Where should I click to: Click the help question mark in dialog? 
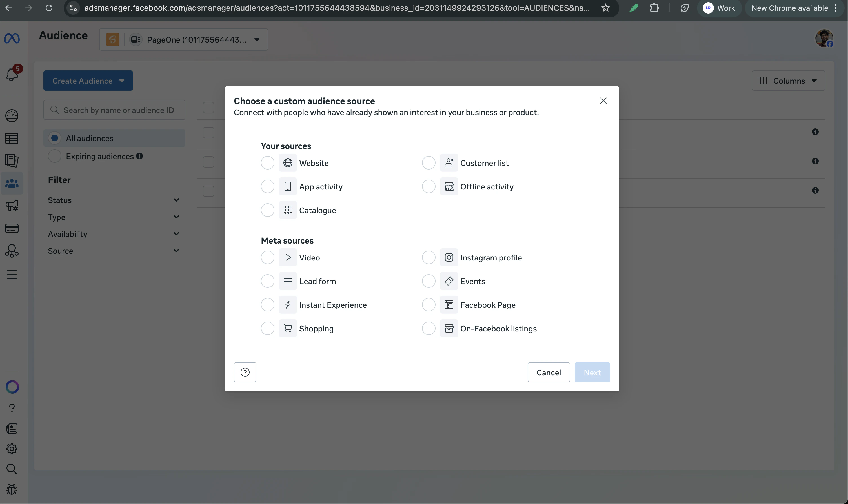click(245, 372)
